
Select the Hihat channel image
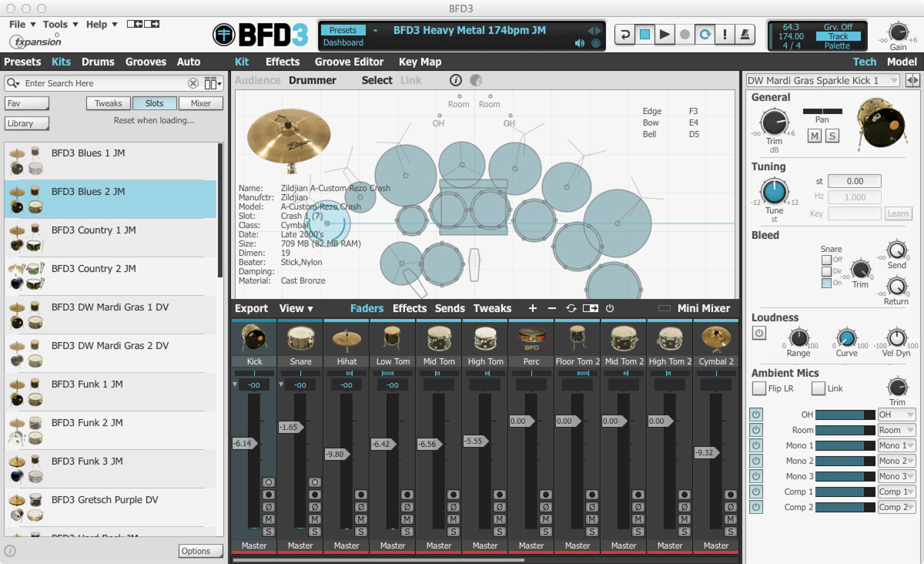click(346, 338)
